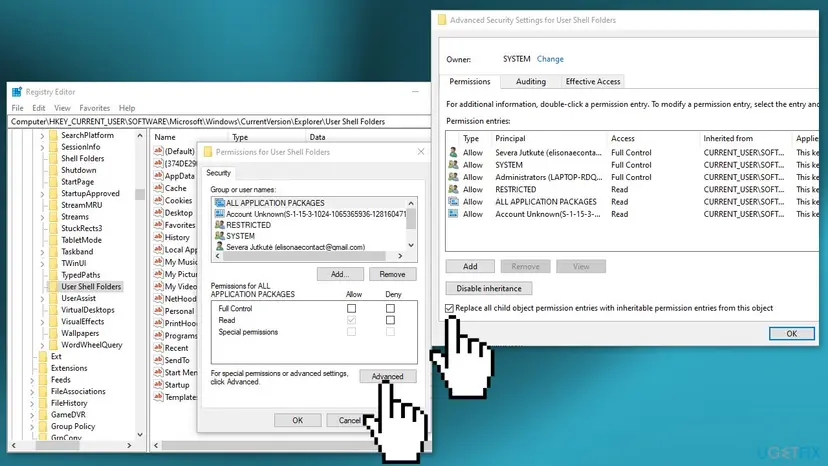Switch to the Auditing tab
Viewport: 828px width, 466px height.
(531, 81)
